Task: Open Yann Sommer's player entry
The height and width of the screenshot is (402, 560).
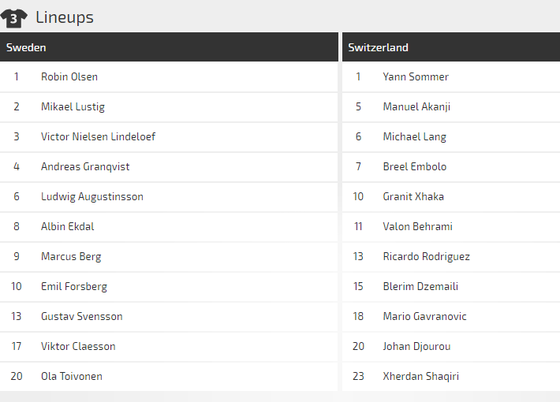Action: click(416, 77)
